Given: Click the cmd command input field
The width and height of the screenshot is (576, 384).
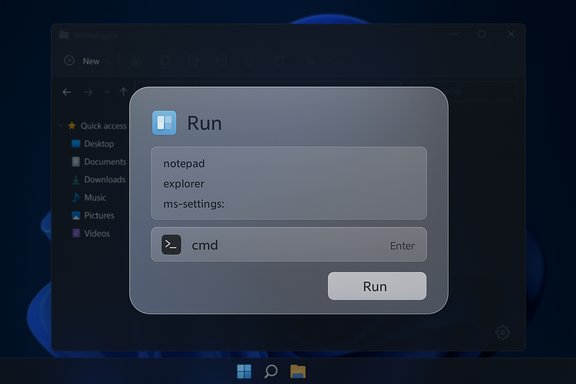Looking at the screenshot, I should pyautogui.click(x=289, y=245).
